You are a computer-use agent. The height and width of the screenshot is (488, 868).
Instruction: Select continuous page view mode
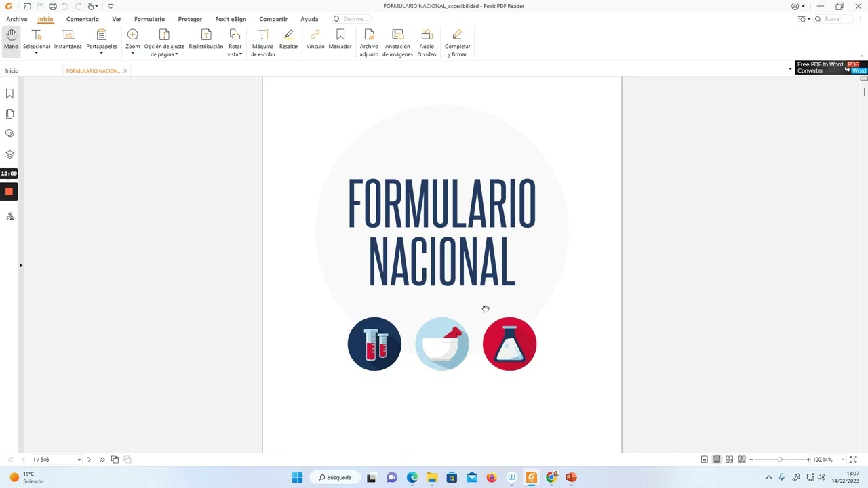click(717, 460)
